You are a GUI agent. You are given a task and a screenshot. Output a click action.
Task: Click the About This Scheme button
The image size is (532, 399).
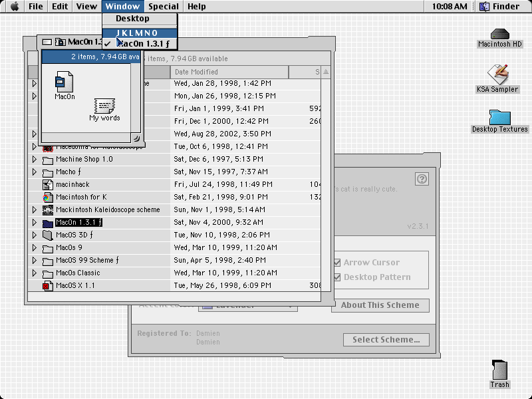(x=380, y=305)
